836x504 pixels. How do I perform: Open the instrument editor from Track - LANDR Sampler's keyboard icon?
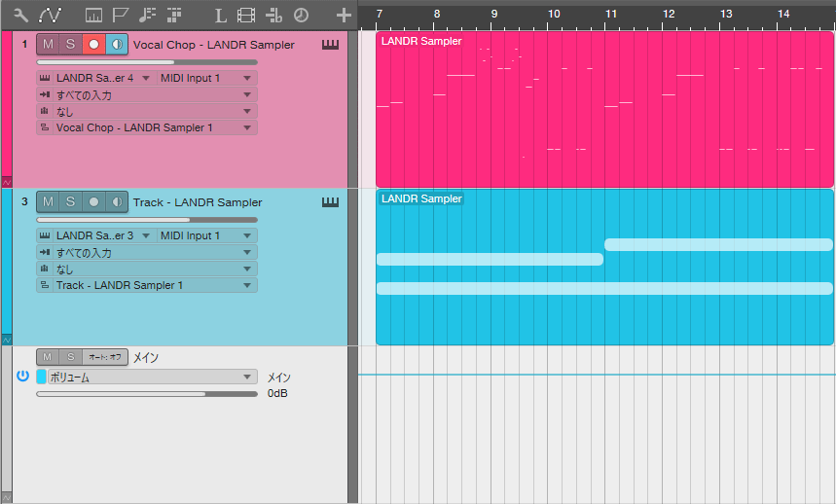(x=330, y=202)
